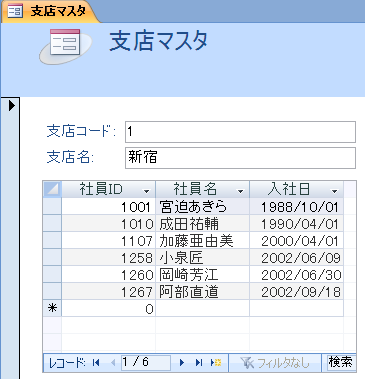This screenshot has width=365, height=379.
Task: Select the row selector for 岡崎芳江
Action: 52,275
